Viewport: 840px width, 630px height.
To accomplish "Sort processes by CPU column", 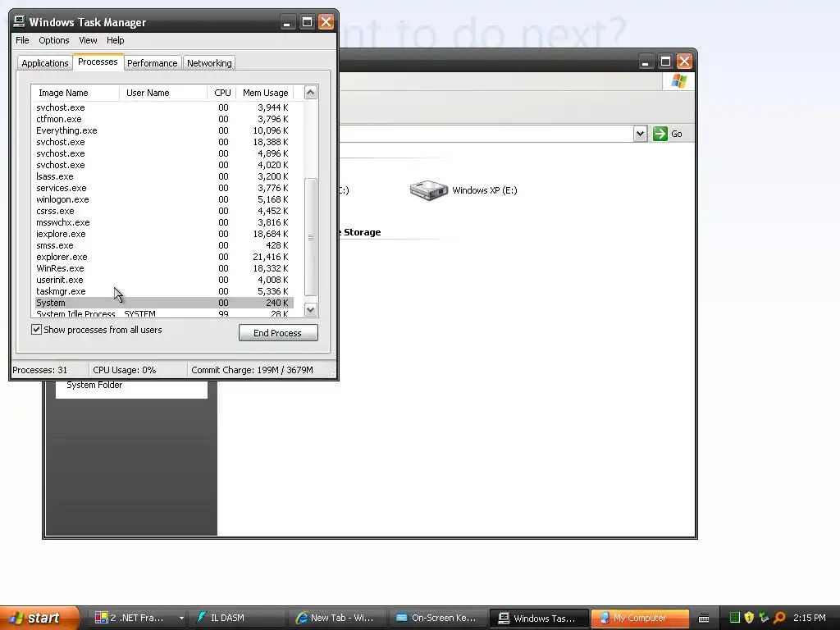I will click(x=221, y=93).
